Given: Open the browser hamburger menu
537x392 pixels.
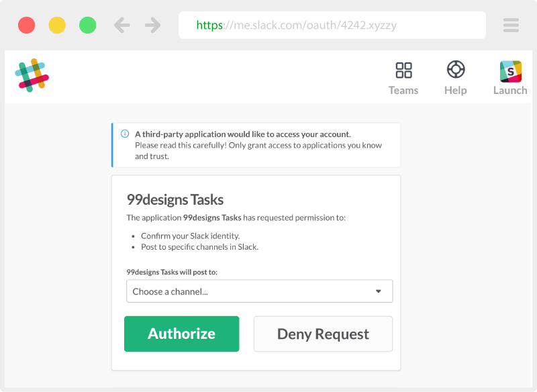Looking at the screenshot, I should tap(511, 25).
